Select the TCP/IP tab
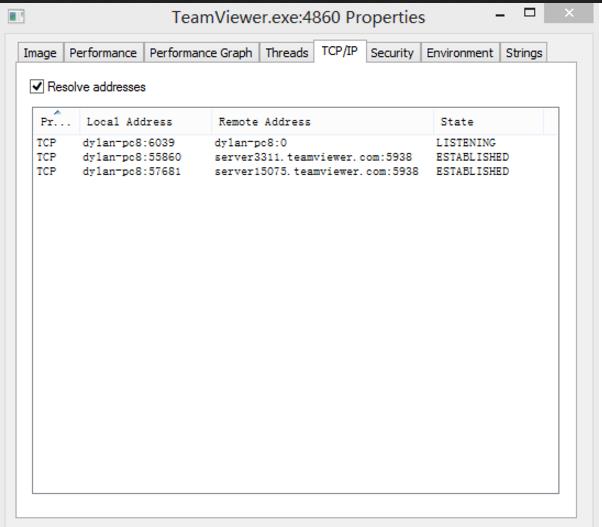 click(x=339, y=51)
